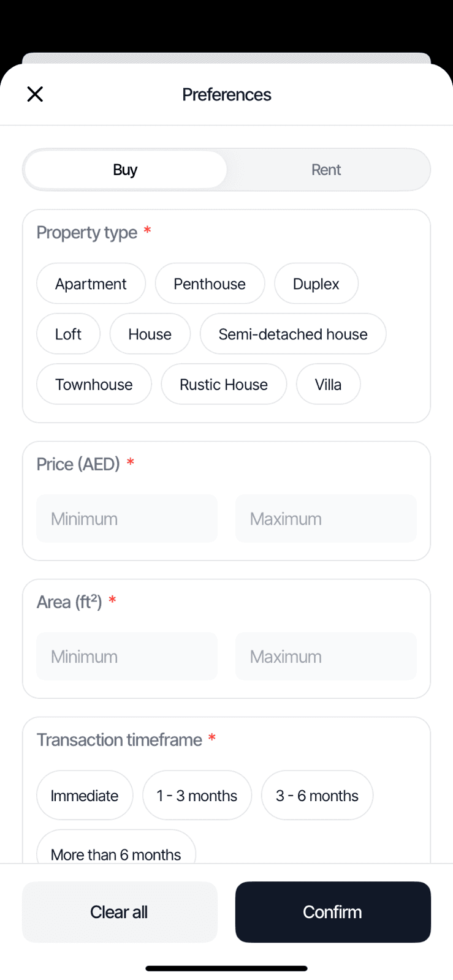The height and width of the screenshot is (980, 453).
Task: Switch to the Rent tab
Action: click(325, 170)
